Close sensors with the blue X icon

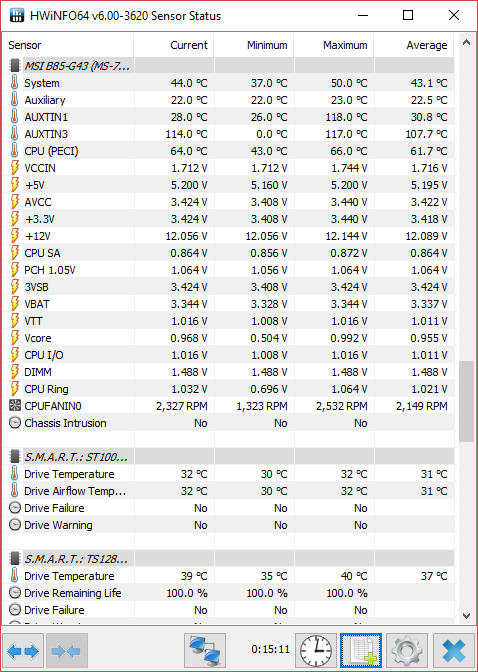coord(454,651)
